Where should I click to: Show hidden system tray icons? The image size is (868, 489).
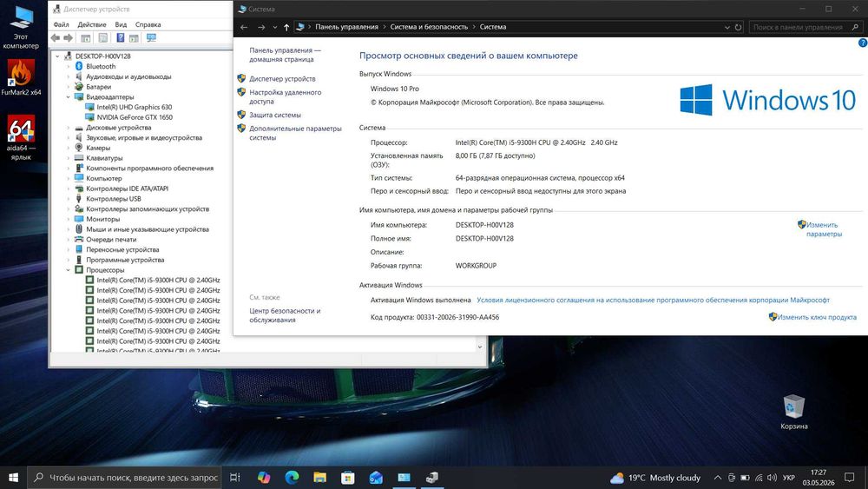(718, 478)
